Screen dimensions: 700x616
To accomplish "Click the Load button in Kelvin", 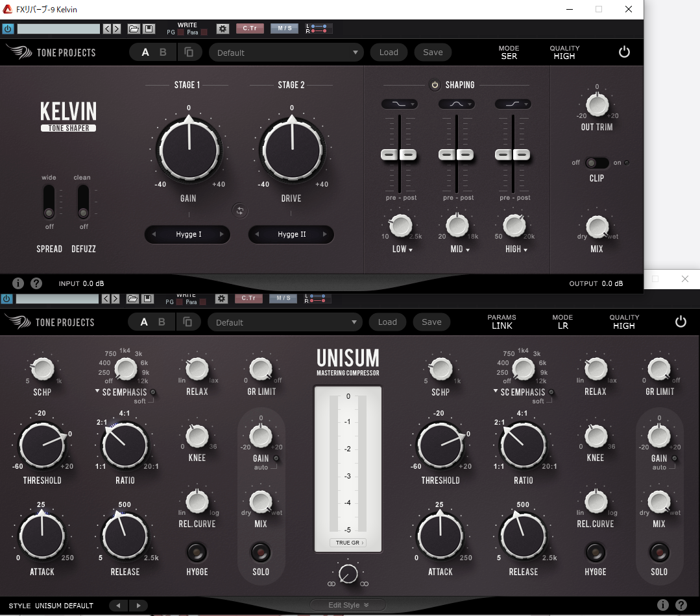I will (x=389, y=52).
